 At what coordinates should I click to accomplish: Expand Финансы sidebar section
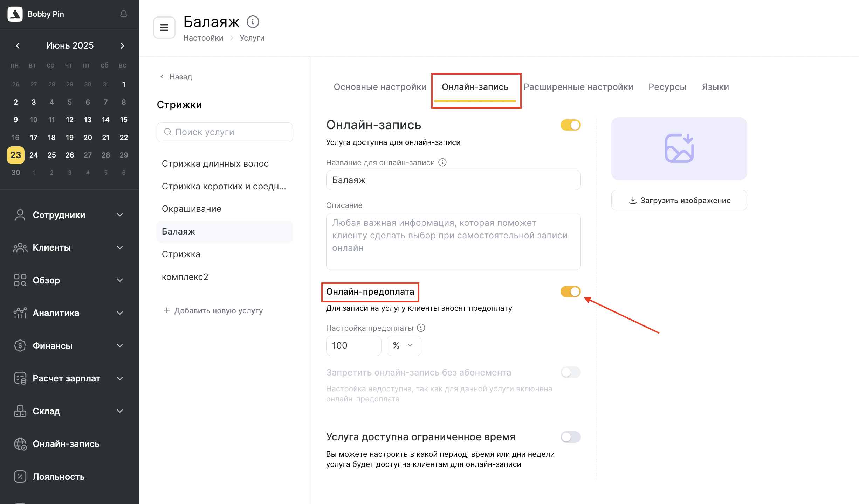(69, 346)
